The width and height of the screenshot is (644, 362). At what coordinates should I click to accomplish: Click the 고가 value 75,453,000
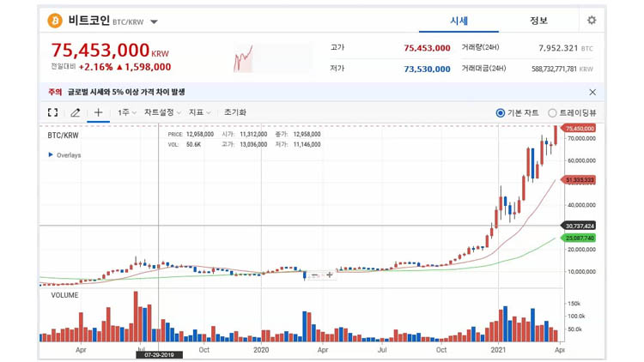coord(427,48)
